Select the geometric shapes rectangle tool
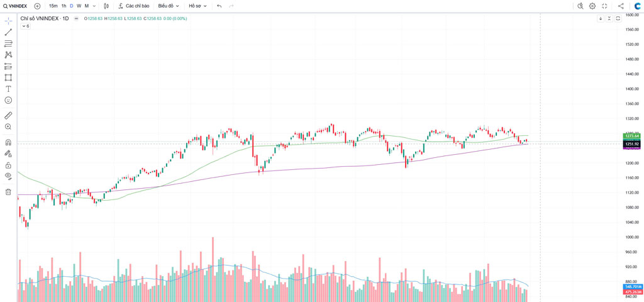Screen dimensions: 644x302 [8, 77]
